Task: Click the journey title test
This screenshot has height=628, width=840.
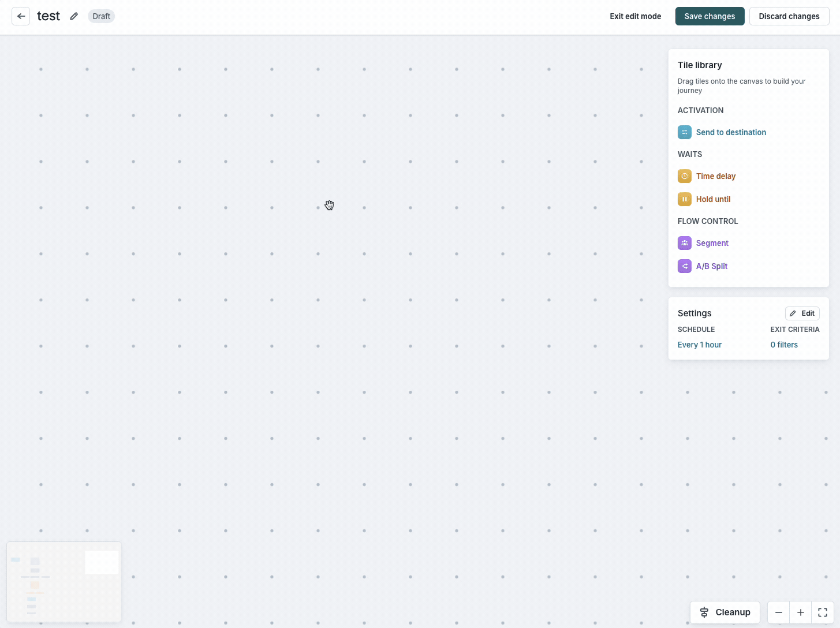Action: tap(48, 16)
